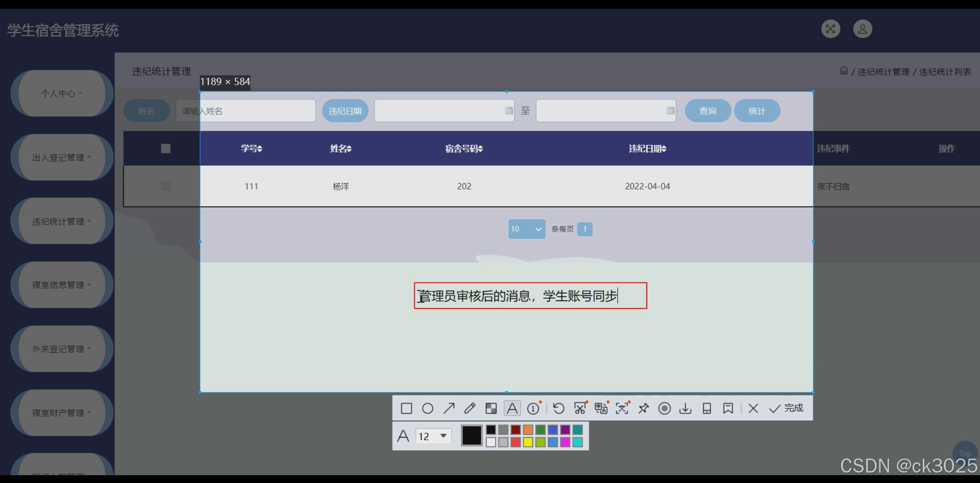Pin the screenshot to screen
980x483 pixels.
[643, 408]
